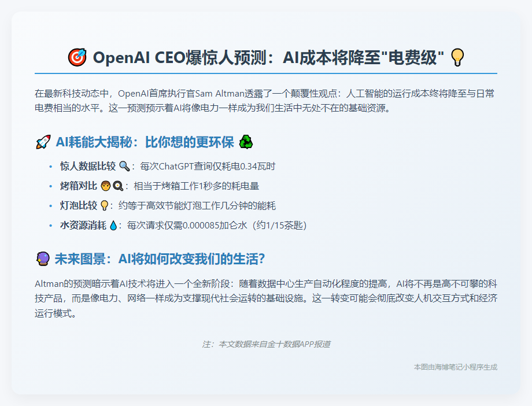
Task: Click the bold label 烤箱对比
Action: click(79, 186)
